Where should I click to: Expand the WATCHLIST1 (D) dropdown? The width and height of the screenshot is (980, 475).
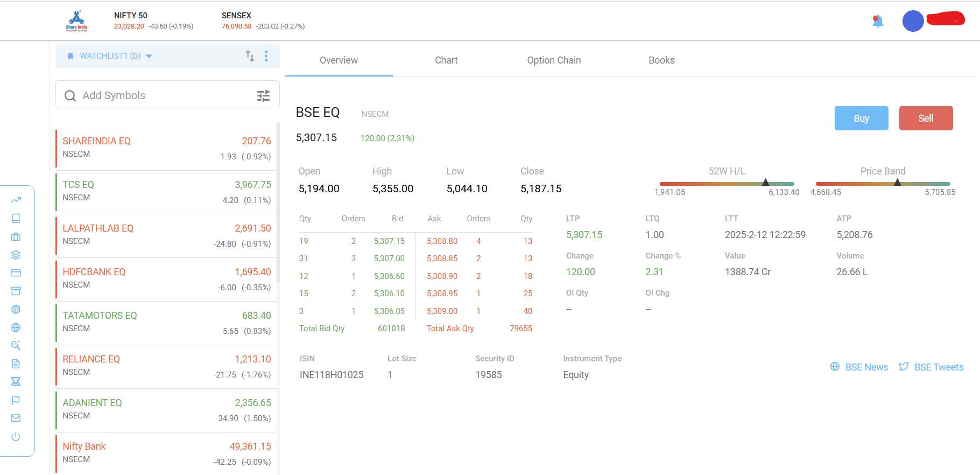tap(111, 56)
